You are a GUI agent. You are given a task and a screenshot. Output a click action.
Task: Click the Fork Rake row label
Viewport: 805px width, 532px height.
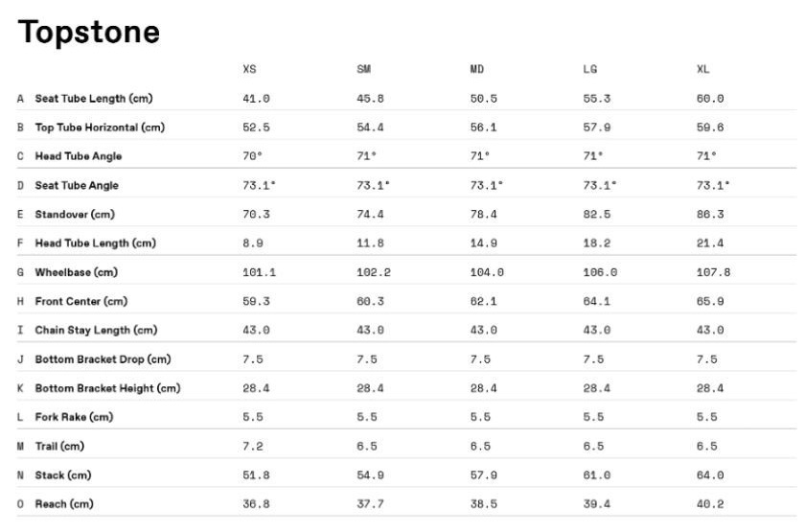(x=74, y=417)
